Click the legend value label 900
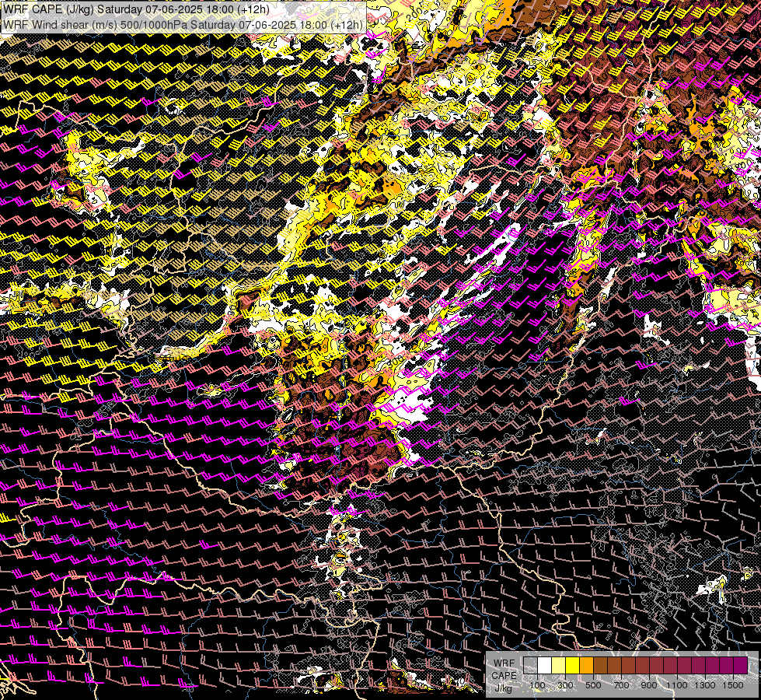This screenshot has height=700, width=761. click(649, 685)
